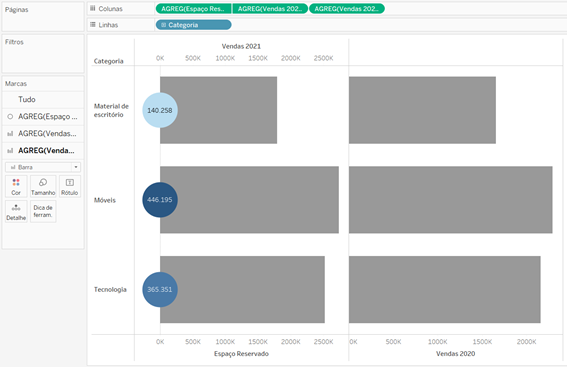Click the AGREG(Espaço Res.. pill in Colunas
The height and width of the screenshot is (367, 567).
(x=193, y=9)
